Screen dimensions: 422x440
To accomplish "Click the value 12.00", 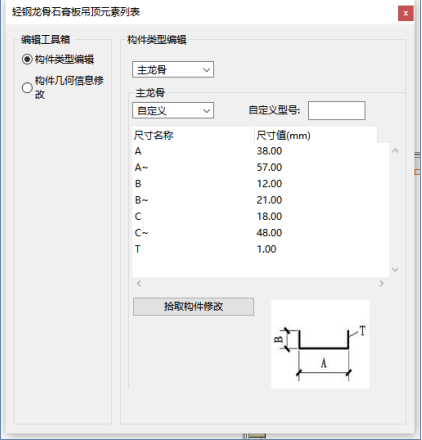I will click(269, 184).
